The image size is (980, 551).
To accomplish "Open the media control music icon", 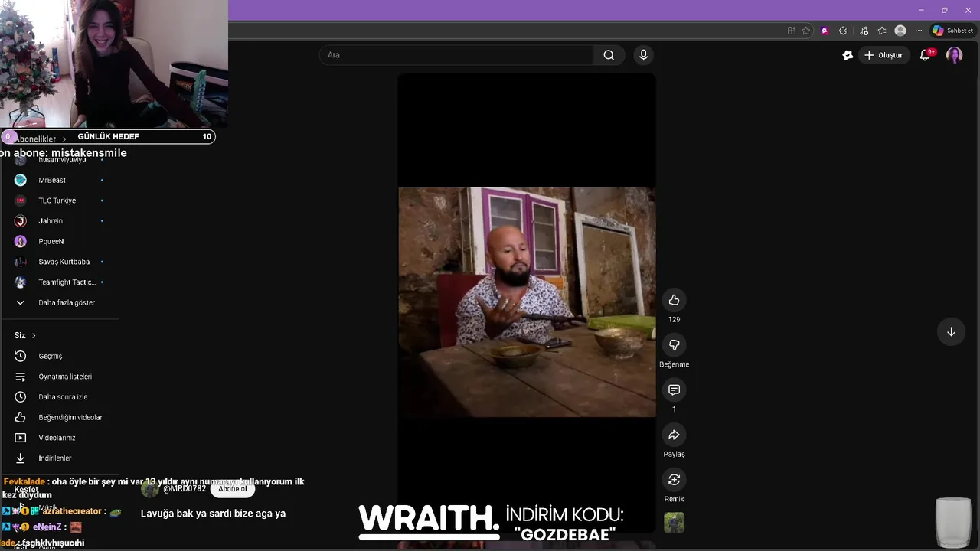I will [864, 31].
